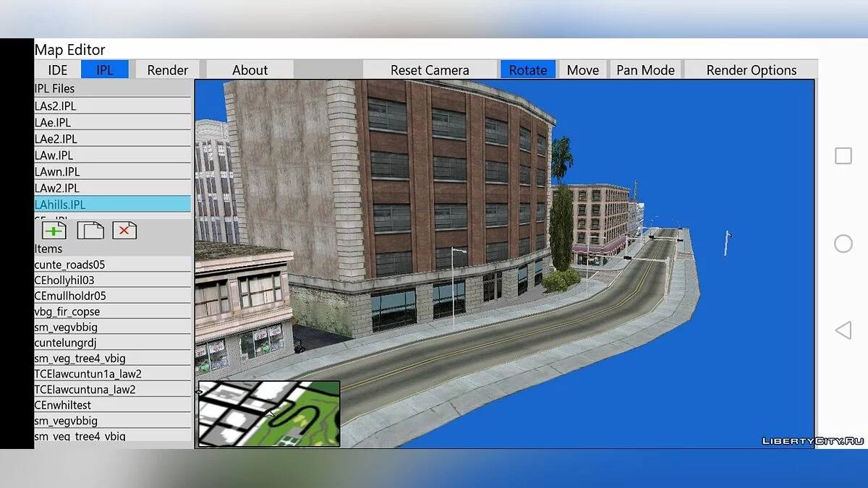The width and height of the screenshot is (868, 488).
Task: Open Render Options
Action: [751, 70]
